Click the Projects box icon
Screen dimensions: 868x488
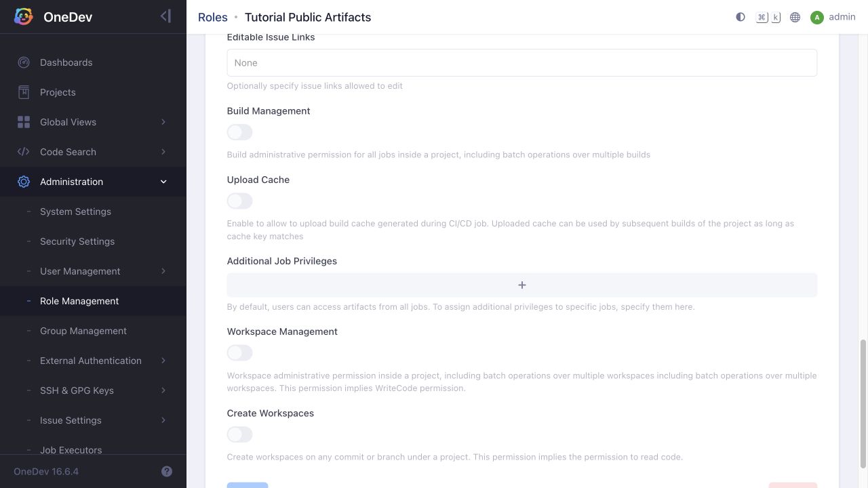(24, 92)
